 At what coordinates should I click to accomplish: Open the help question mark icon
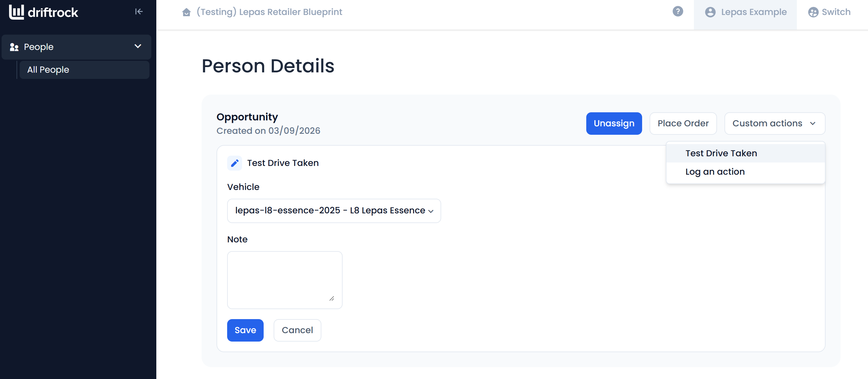[678, 12]
